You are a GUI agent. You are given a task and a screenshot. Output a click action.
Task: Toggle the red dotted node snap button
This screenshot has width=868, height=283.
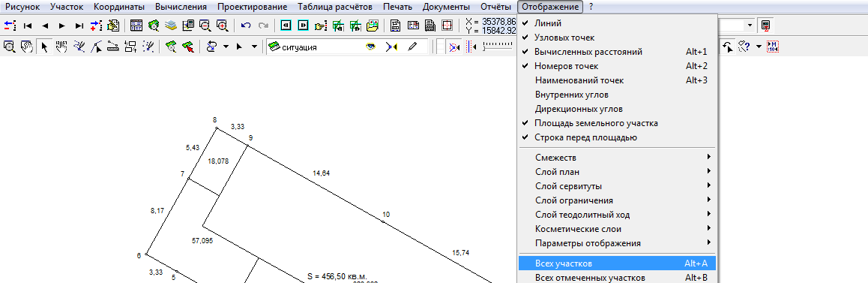(455, 47)
